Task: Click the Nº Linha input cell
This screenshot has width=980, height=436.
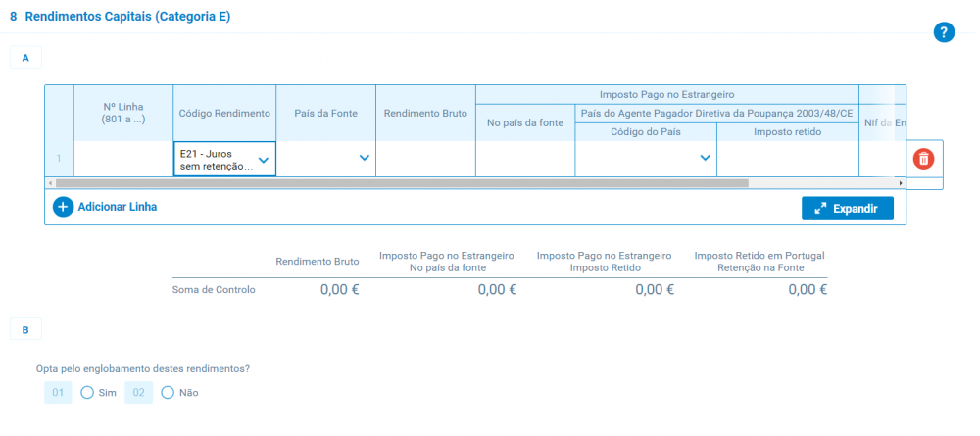Action: [123, 158]
